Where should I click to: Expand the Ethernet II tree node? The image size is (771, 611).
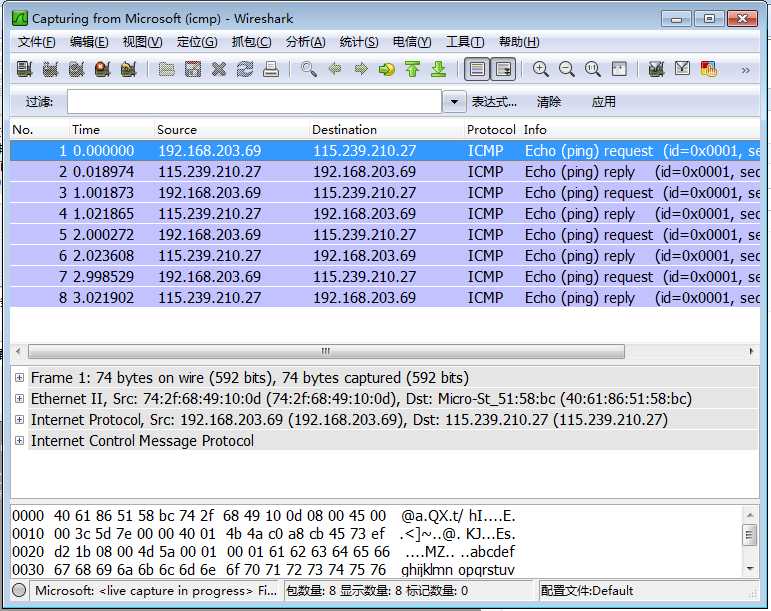click(19, 399)
